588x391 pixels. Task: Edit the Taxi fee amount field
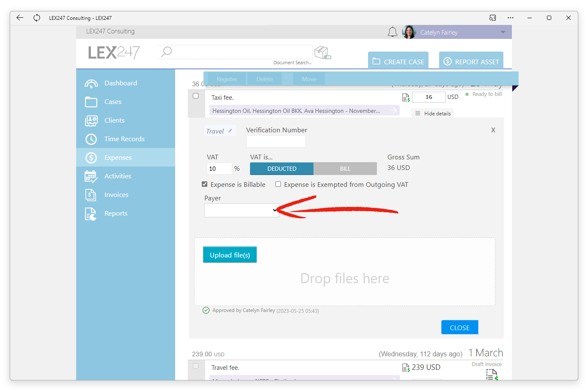[429, 97]
